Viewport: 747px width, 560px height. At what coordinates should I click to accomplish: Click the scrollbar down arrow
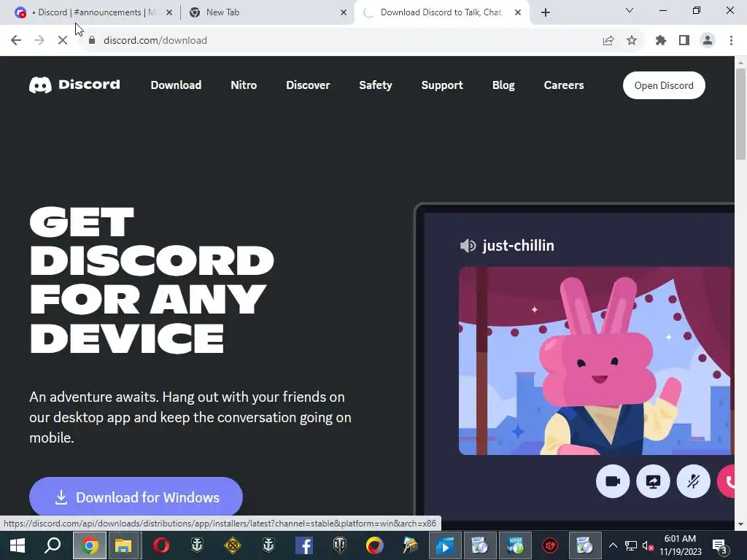[x=741, y=524]
